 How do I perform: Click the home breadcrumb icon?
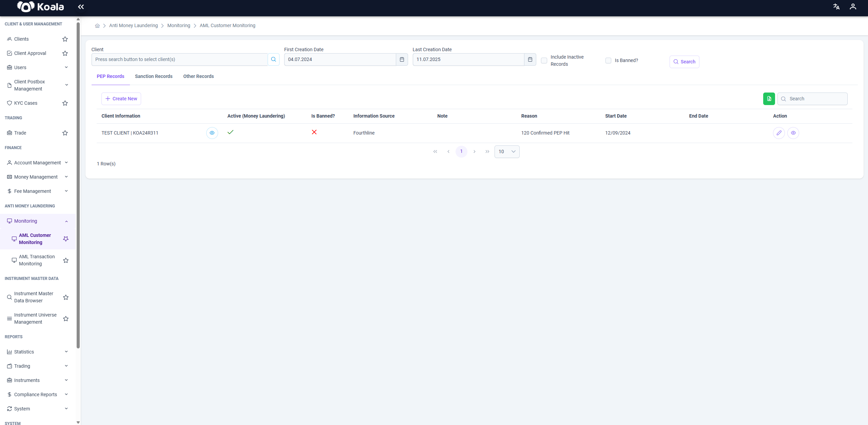97,26
